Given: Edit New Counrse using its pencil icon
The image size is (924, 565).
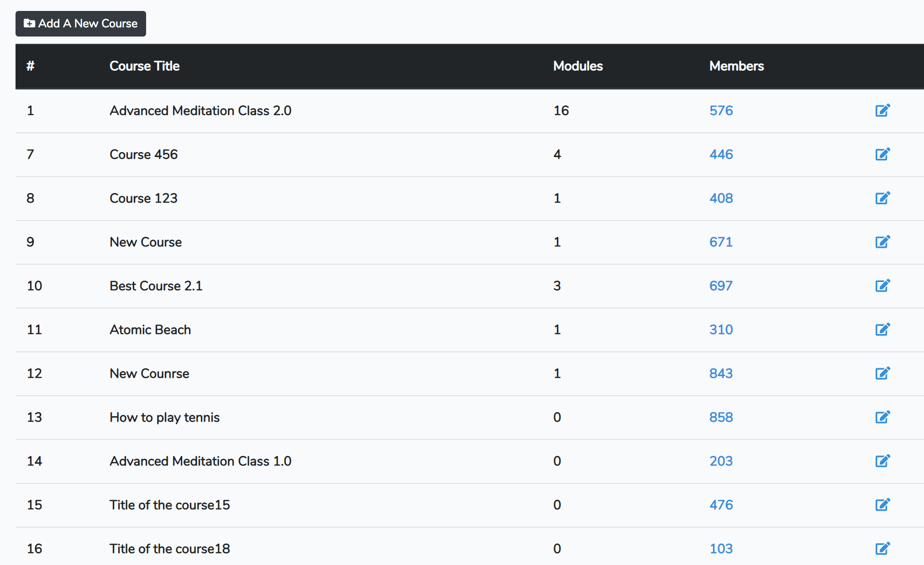Looking at the screenshot, I should pyautogui.click(x=882, y=373).
